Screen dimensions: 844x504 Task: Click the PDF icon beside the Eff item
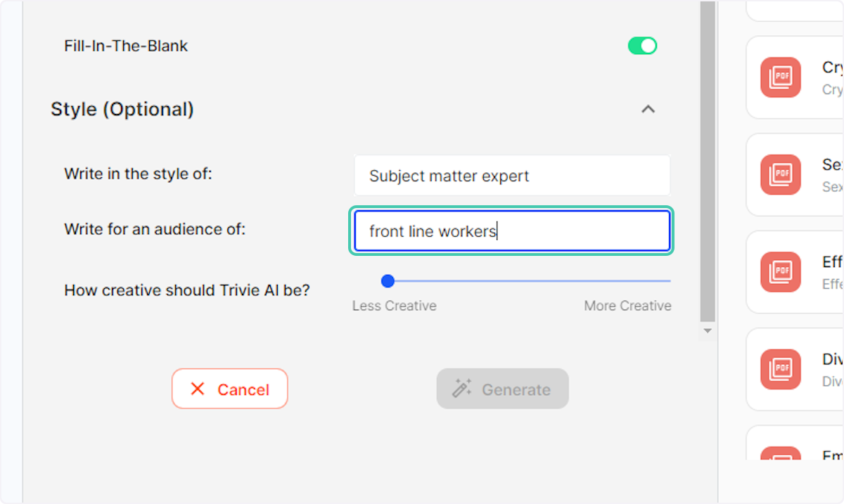(780, 272)
